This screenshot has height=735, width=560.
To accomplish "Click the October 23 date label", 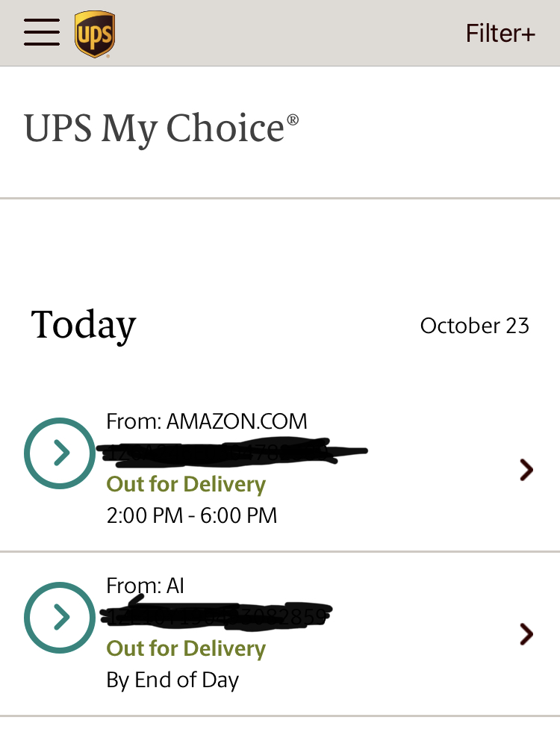I will click(474, 326).
